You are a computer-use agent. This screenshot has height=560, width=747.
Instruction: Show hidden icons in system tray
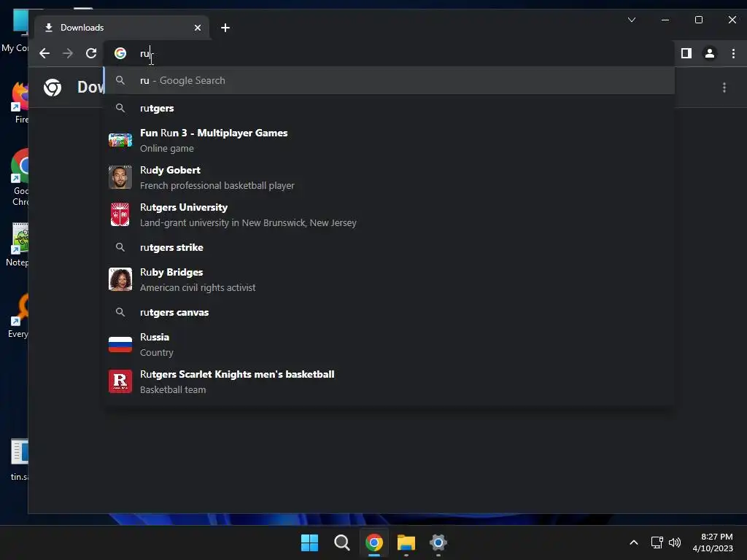tap(634, 542)
